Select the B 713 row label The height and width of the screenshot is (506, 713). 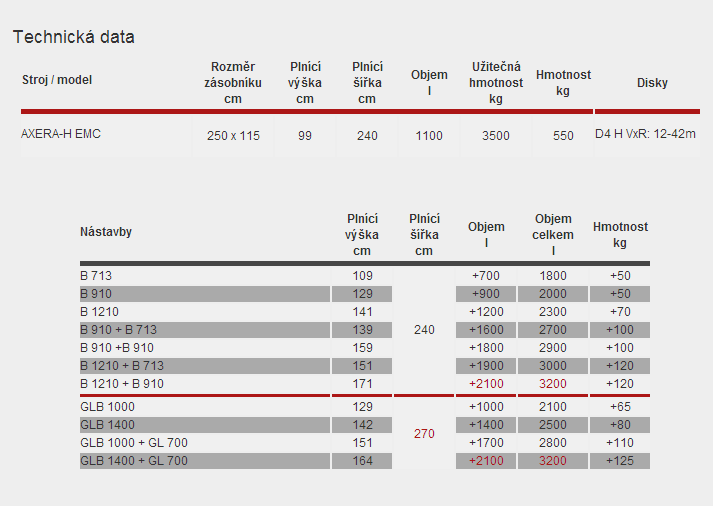pos(96,275)
